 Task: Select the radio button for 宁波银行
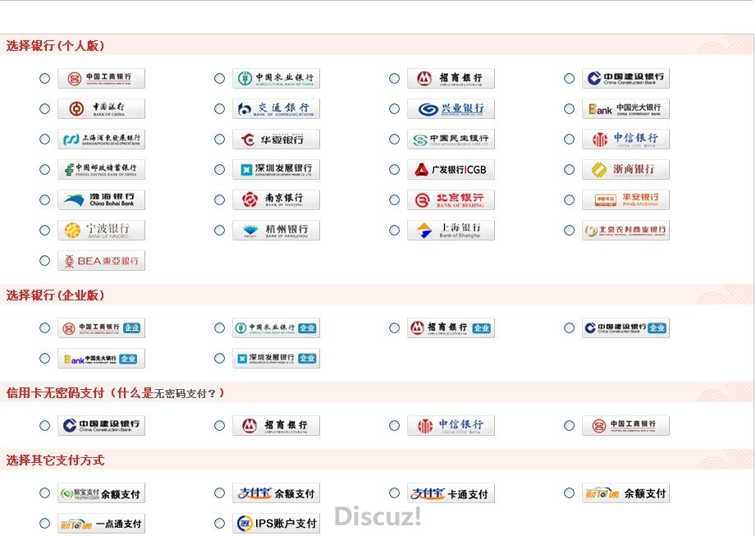(x=44, y=230)
